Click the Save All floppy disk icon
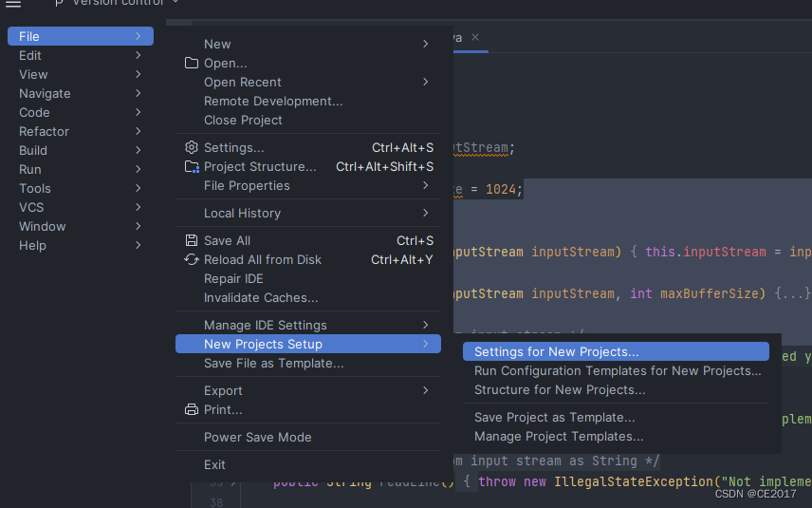Screen dimensions: 812x508 (x=192, y=241)
